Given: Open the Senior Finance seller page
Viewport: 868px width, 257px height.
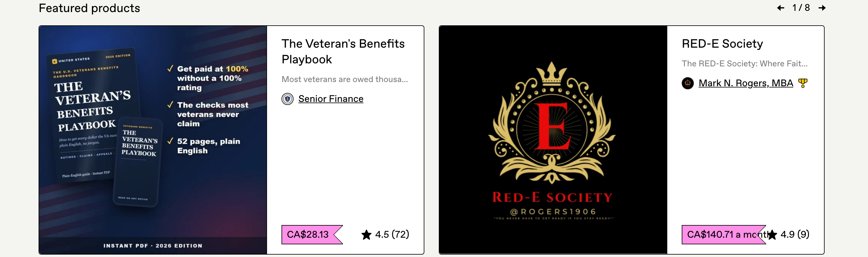Looking at the screenshot, I should [x=331, y=99].
